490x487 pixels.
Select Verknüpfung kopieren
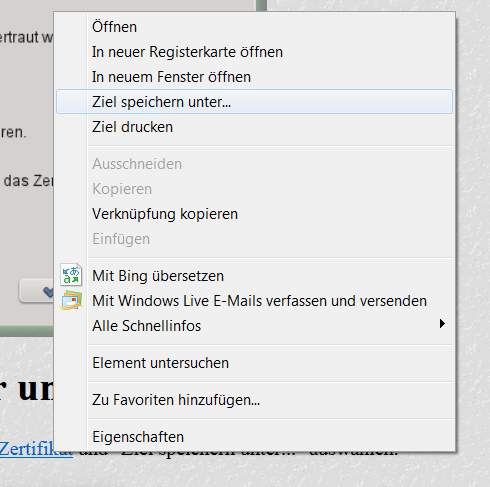(255, 214)
